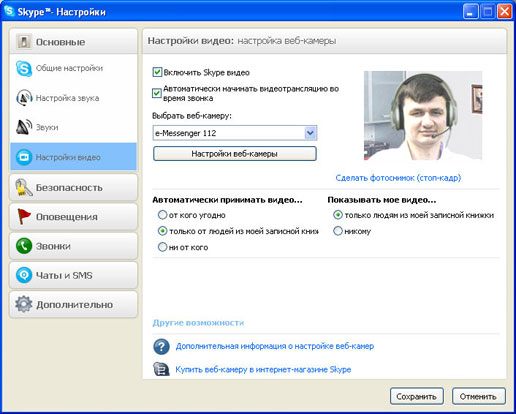Toggle the Включить Skype видео checkbox
516x414 pixels.
pos(157,72)
